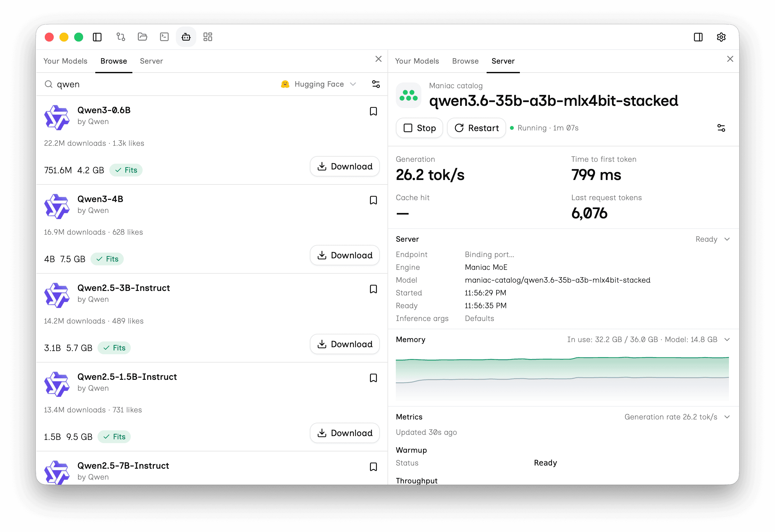Open the grid apps icon in toolbar

pos(208,37)
